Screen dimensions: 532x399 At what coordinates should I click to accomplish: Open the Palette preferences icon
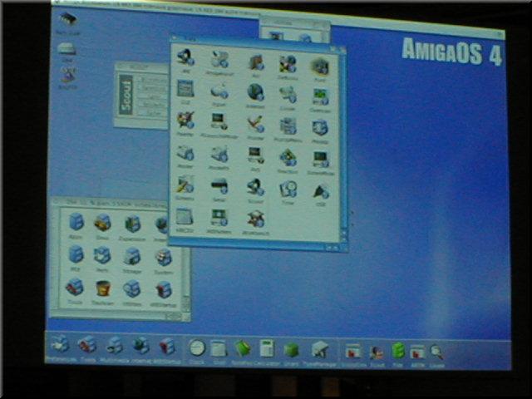(x=185, y=120)
